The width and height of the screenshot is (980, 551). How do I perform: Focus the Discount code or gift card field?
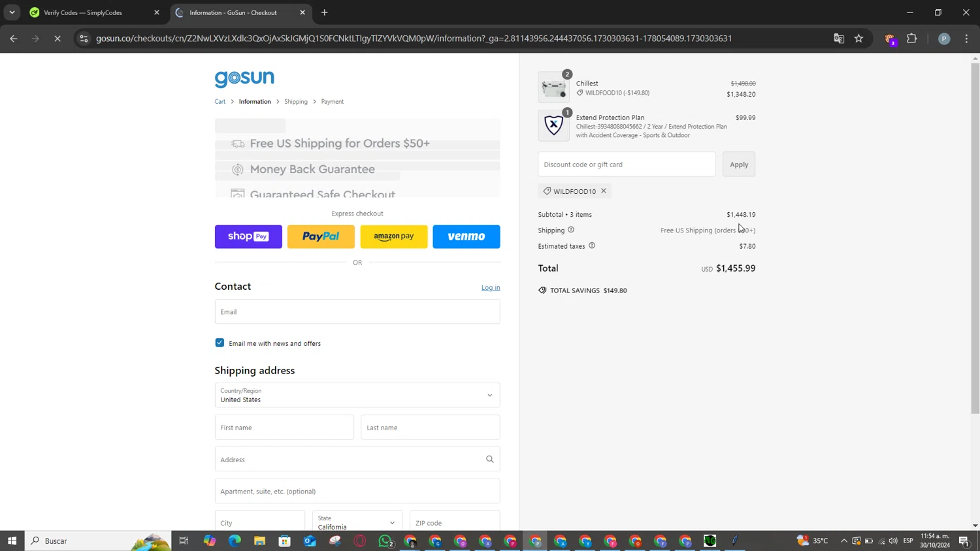coord(627,165)
